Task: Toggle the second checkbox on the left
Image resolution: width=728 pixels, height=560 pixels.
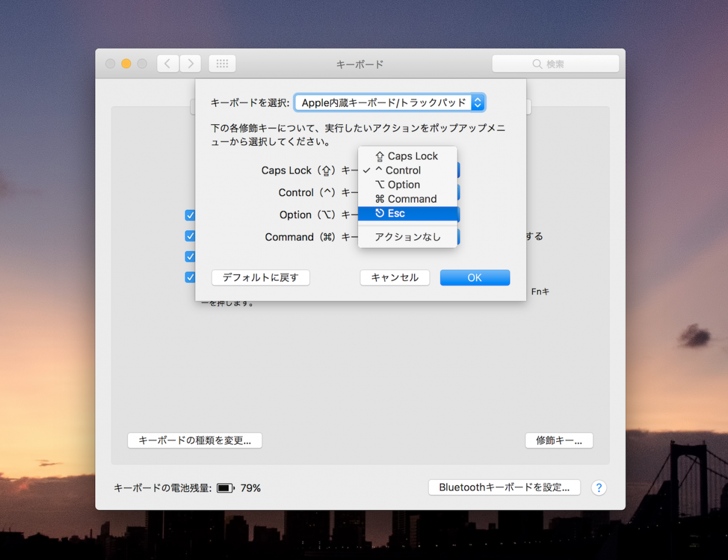Action: (x=190, y=236)
